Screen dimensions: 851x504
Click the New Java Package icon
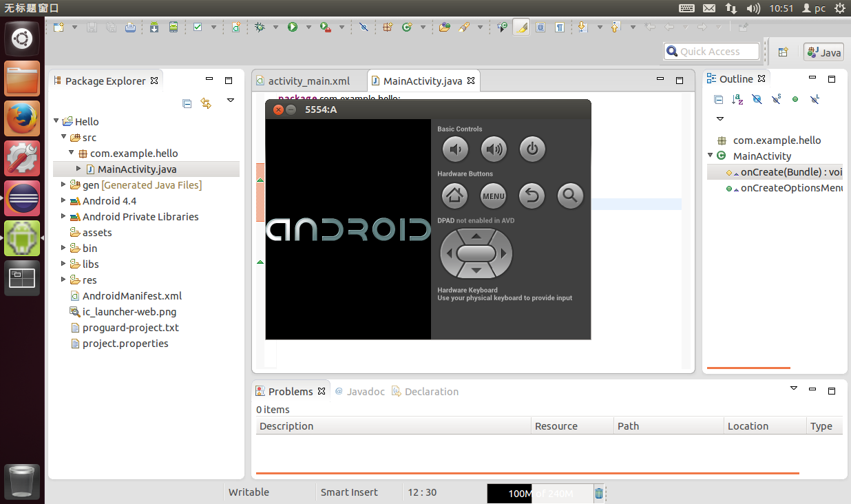pyautogui.click(x=388, y=28)
